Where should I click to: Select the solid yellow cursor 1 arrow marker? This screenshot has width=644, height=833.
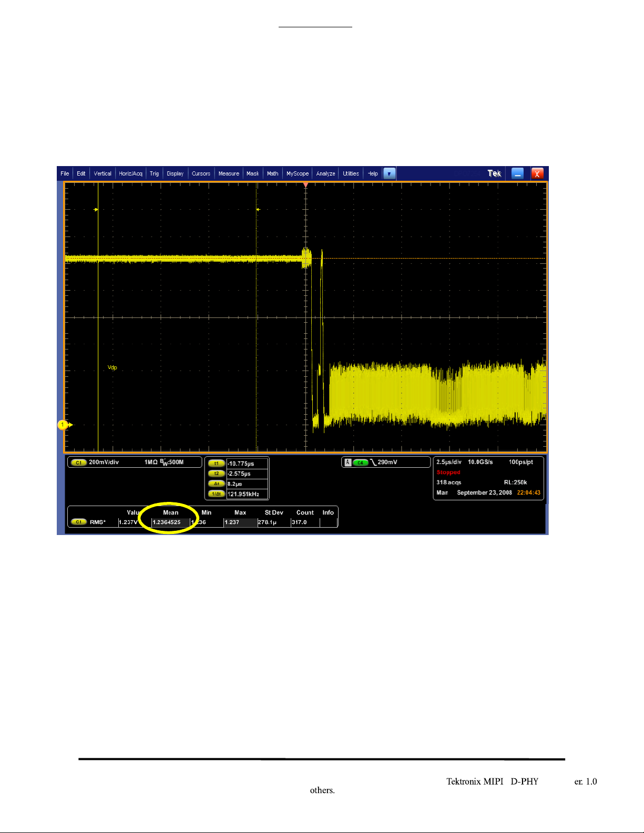coord(96,210)
